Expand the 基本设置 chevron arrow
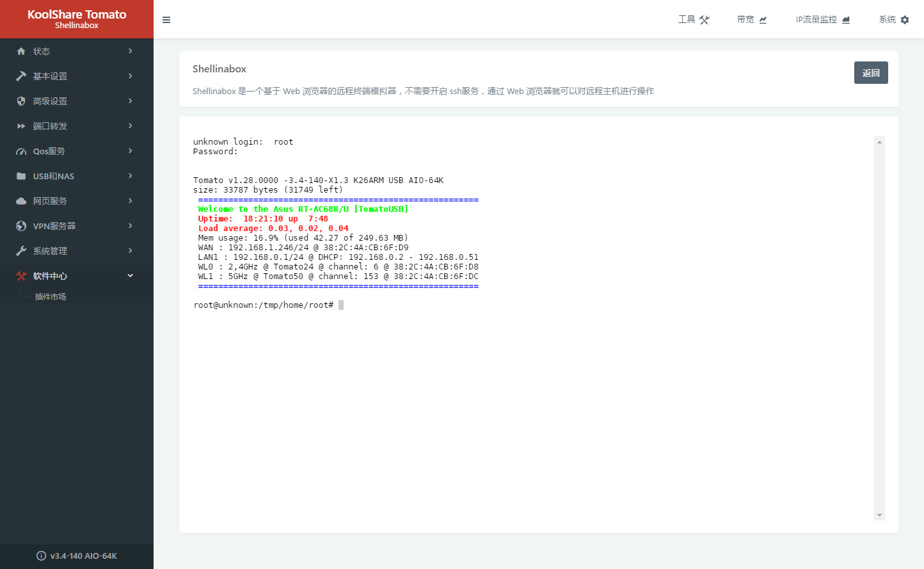Screen dimensions: 924x569 (131, 76)
